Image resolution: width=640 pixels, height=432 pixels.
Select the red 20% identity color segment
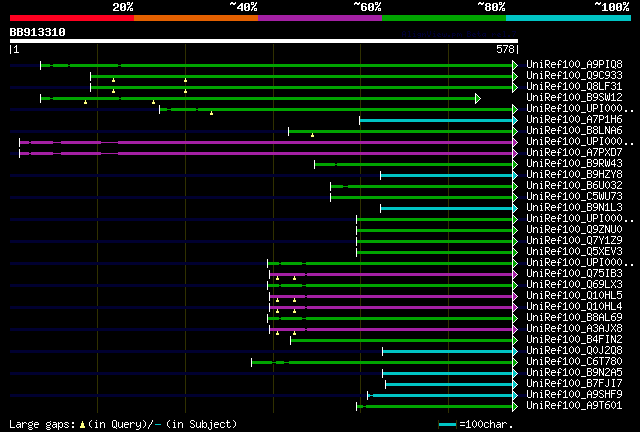click(x=72, y=18)
